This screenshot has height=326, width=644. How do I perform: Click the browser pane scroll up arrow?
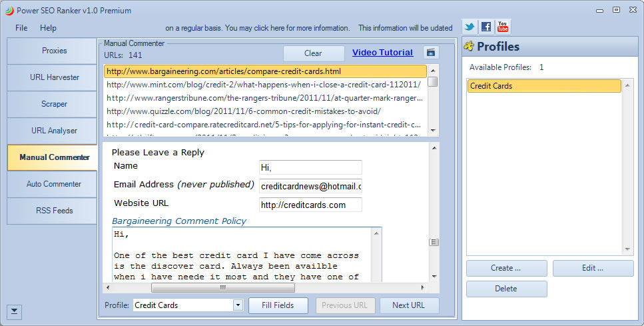(x=434, y=147)
